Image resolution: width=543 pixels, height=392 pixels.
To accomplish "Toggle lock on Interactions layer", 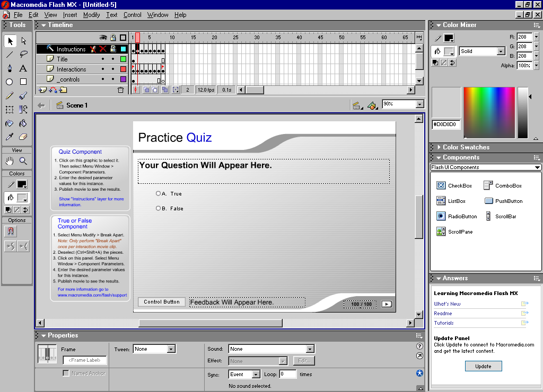I will point(113,69).
